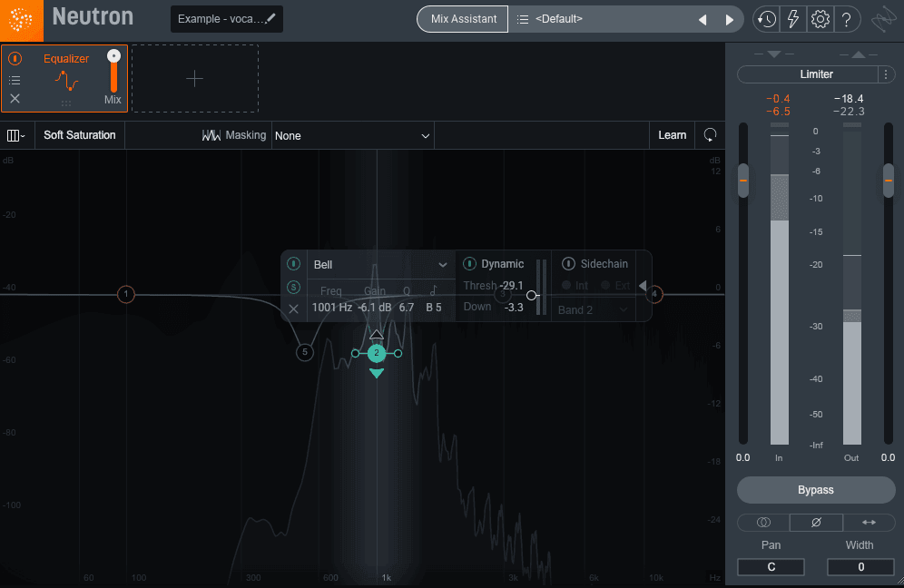Open the display options dropdown at left of toolbar
The image size is (904, 588).
(x=15, y=135)
